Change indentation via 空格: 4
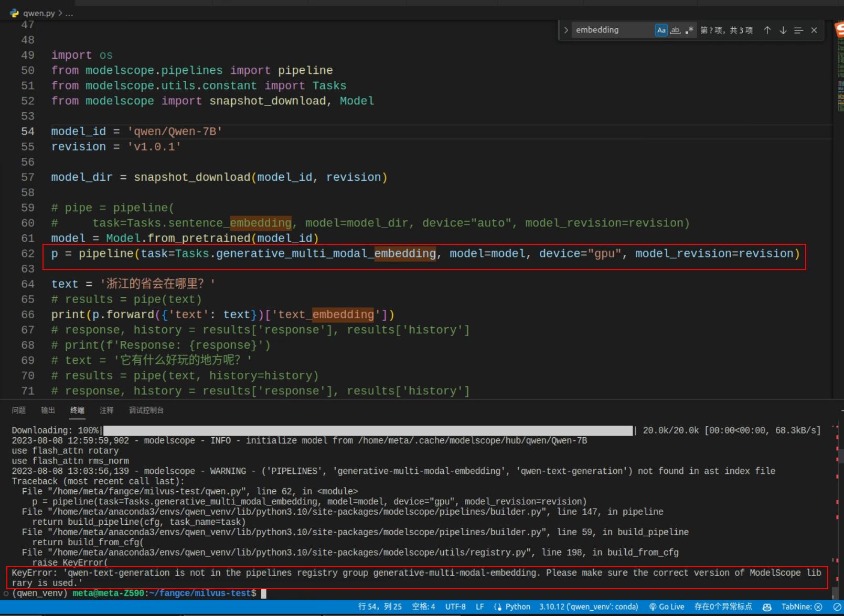 [x=423, y=607]
